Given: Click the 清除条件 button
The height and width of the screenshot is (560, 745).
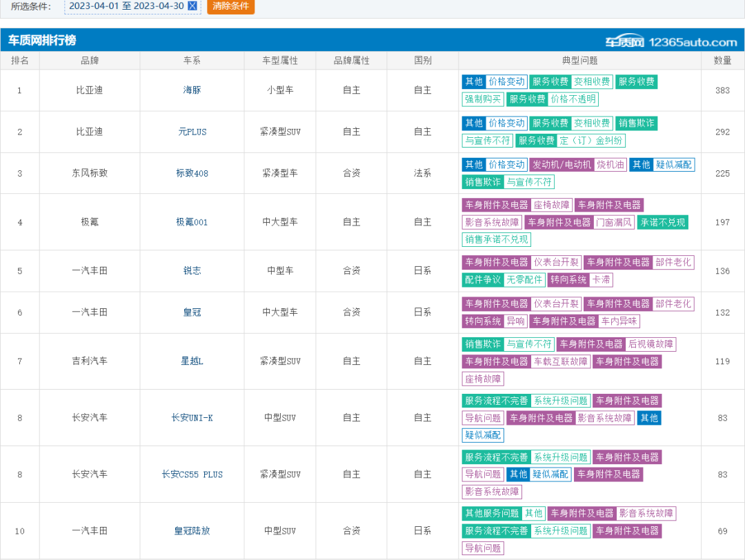Looking at the screenshot, I should (x=230, y=6).
